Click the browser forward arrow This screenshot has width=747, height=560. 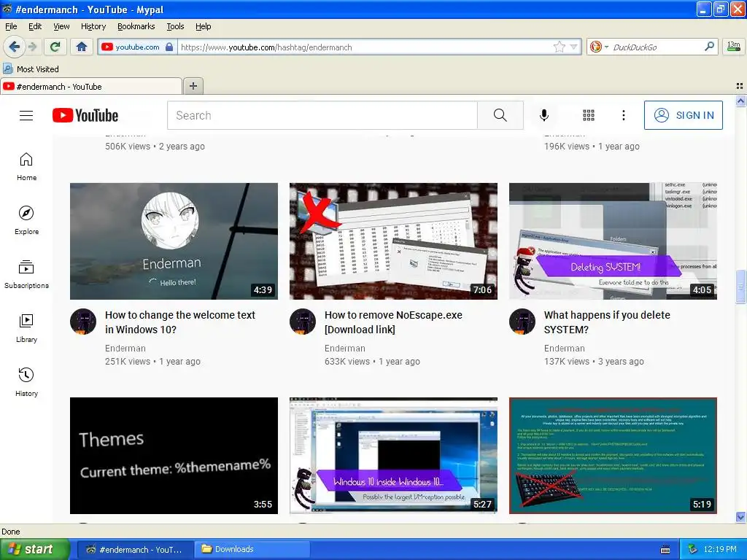32,47
